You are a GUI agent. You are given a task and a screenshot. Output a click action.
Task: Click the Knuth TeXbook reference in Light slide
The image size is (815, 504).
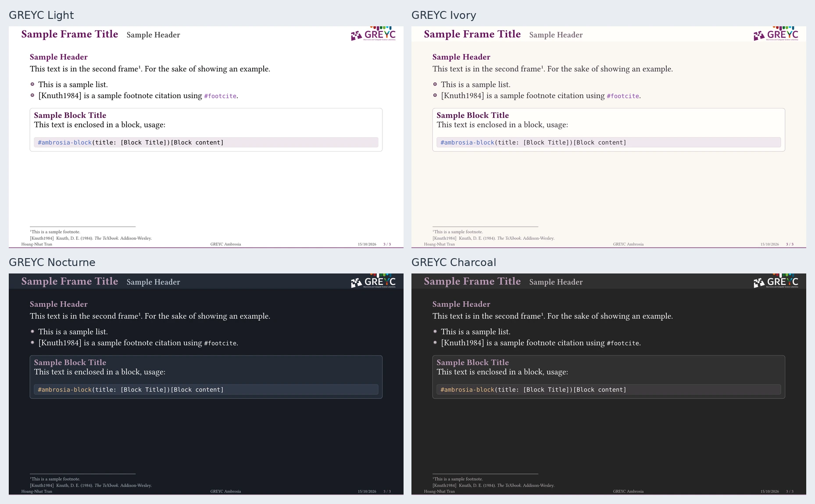91,238
